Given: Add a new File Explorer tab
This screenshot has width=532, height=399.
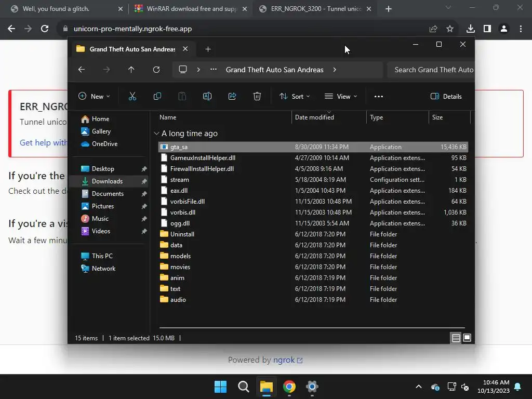Looking at the screenshot, I should click(x=208, y=49).
